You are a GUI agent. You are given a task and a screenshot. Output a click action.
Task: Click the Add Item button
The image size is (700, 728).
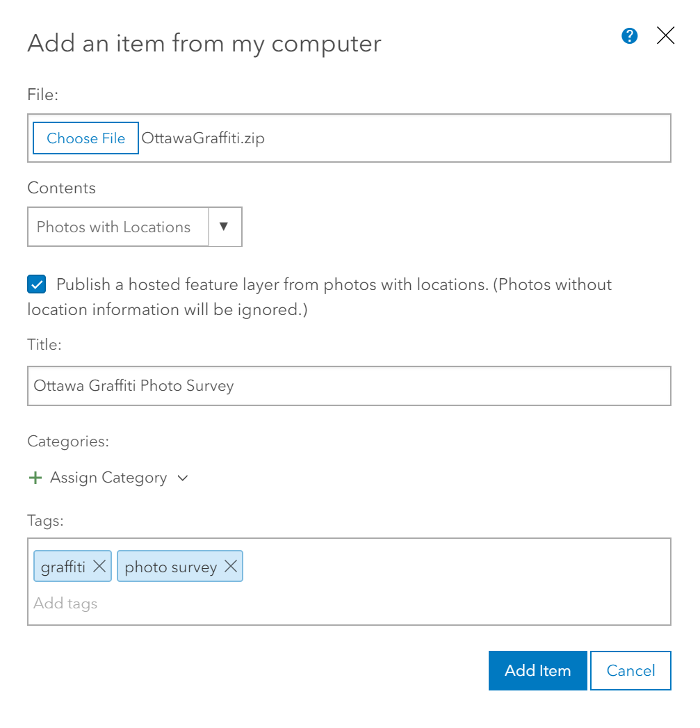point(537,670)
